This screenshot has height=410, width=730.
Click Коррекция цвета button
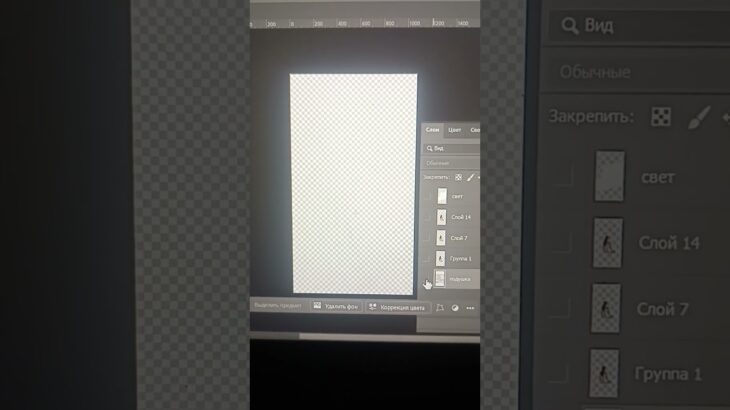(397, 307)
